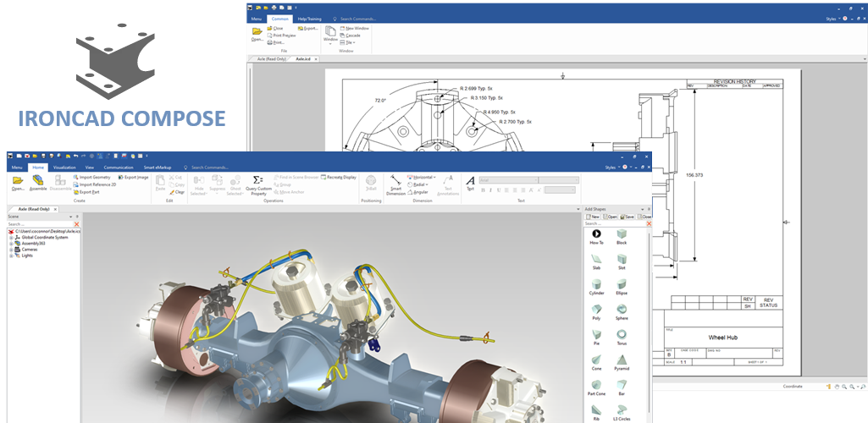The image size is (868, 423).
Task: Switch to Smart eMarkup tab
Action: [158, 168]
